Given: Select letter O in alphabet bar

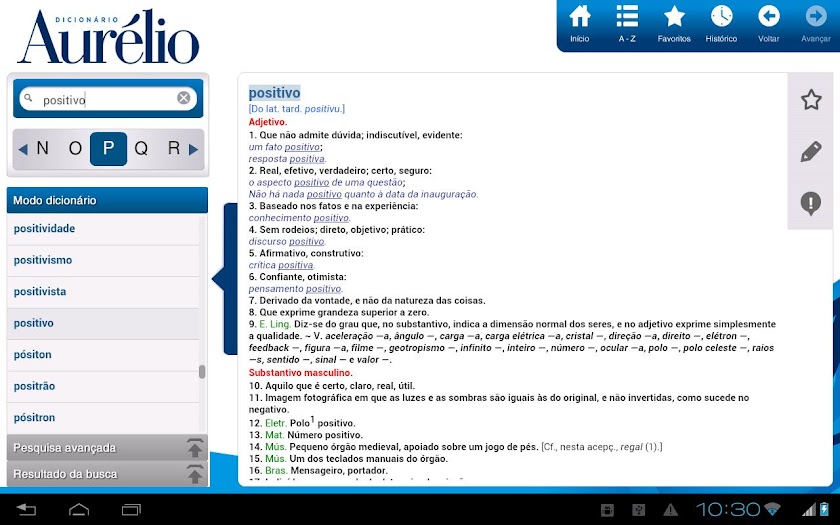Looking at the screenshot, I should pyautogui.click(x=76, y=148).
